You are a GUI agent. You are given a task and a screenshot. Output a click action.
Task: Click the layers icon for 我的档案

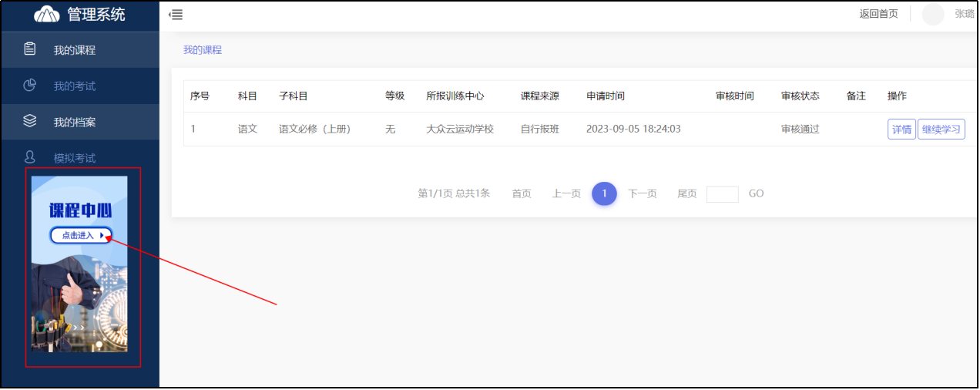pos(30,121)
